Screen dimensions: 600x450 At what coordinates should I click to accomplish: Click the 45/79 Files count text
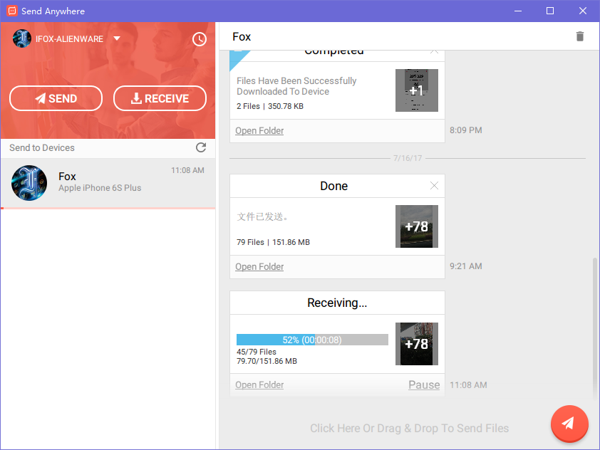click(x=256, y=352)
